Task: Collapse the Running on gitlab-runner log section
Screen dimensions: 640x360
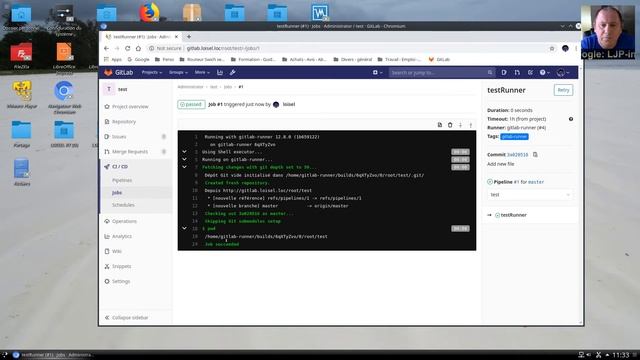Action: (184, 160)
